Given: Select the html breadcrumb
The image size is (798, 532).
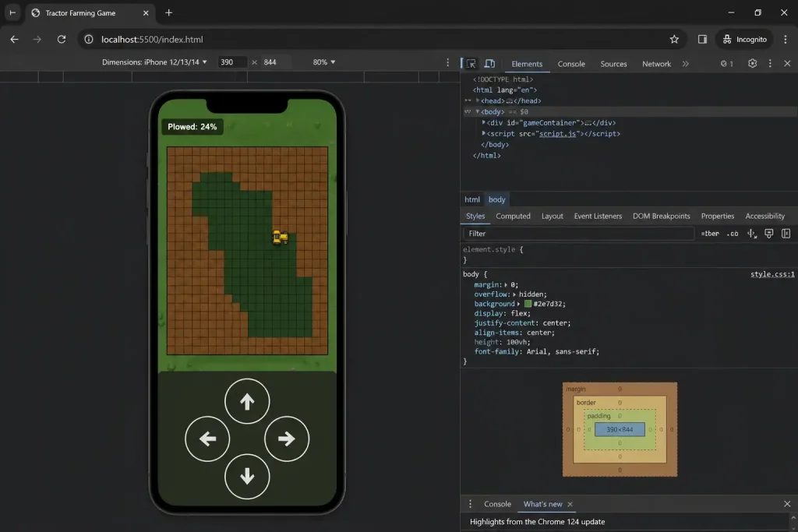Looking at the screenshot, I should (471, 199).
